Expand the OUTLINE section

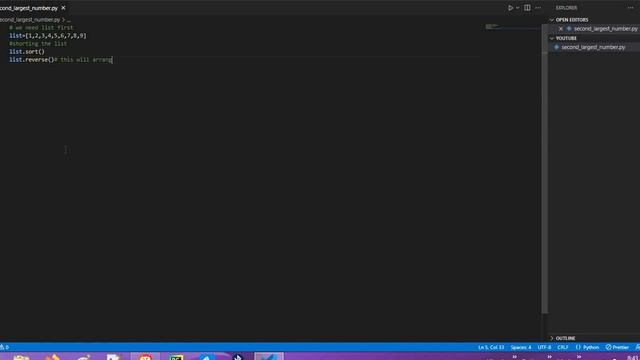pyautogui.click(x=552, y=338)
